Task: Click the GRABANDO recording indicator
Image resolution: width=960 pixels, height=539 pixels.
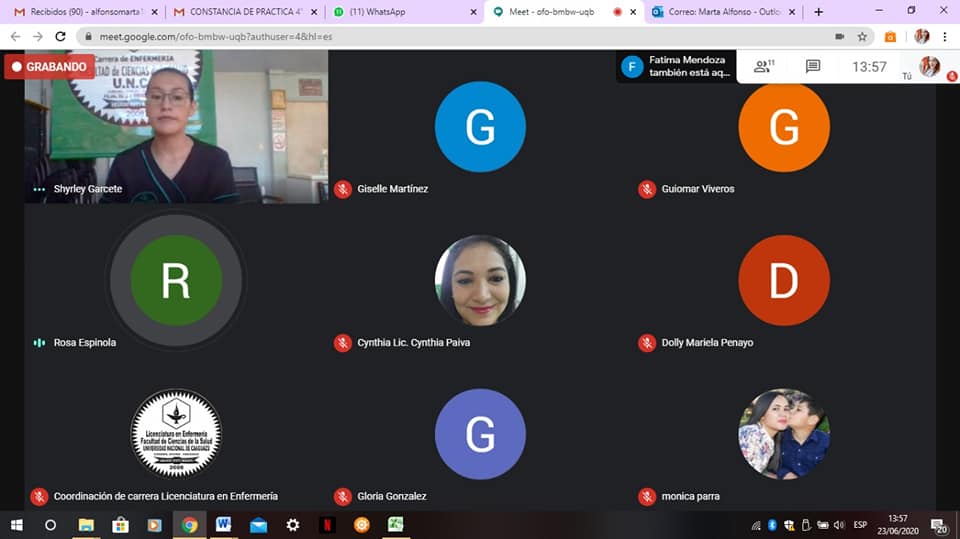Action: 49,67
